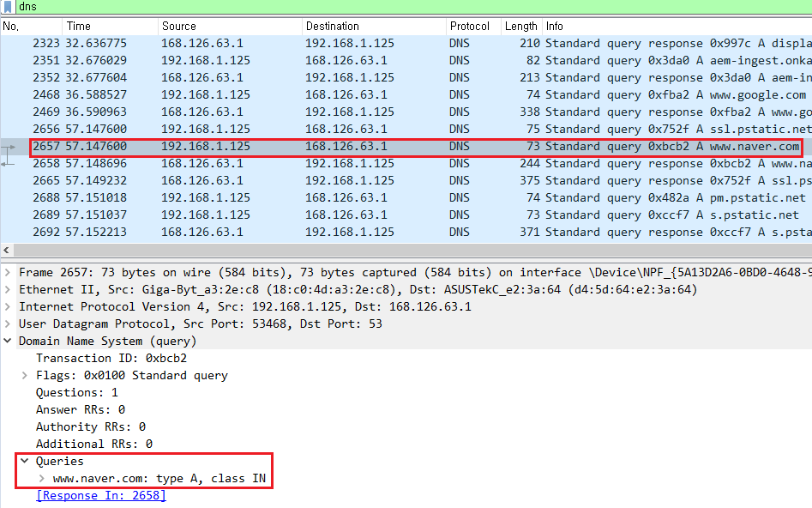Select packet 2657 www.naver.com query
The image size is (812, 508).
(406, 147)
